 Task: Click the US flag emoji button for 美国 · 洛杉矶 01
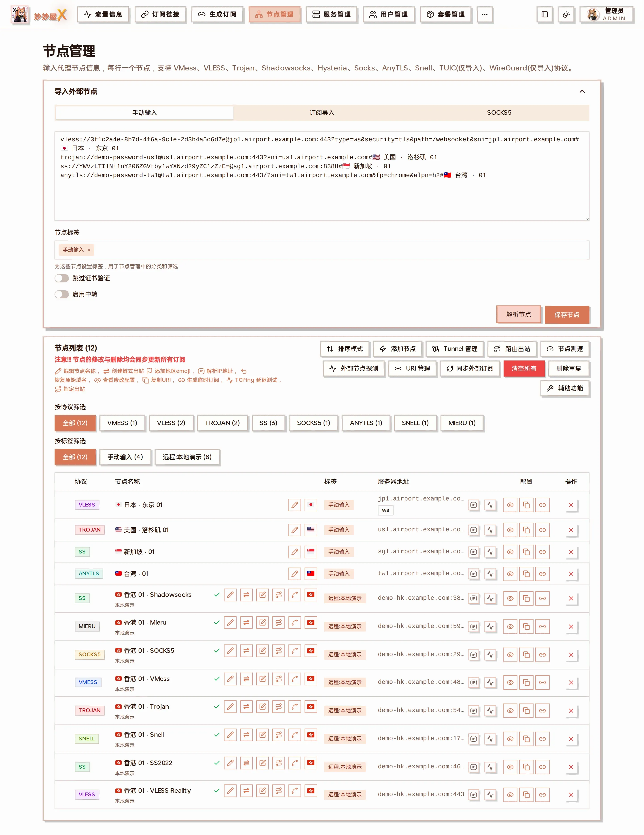(311, 530)
